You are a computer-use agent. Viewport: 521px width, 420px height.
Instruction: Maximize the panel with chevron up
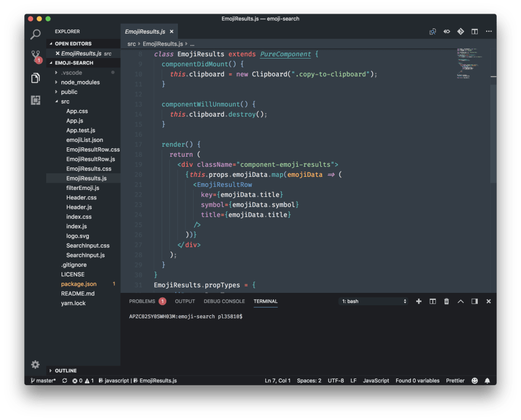click(x=461, y=301)
